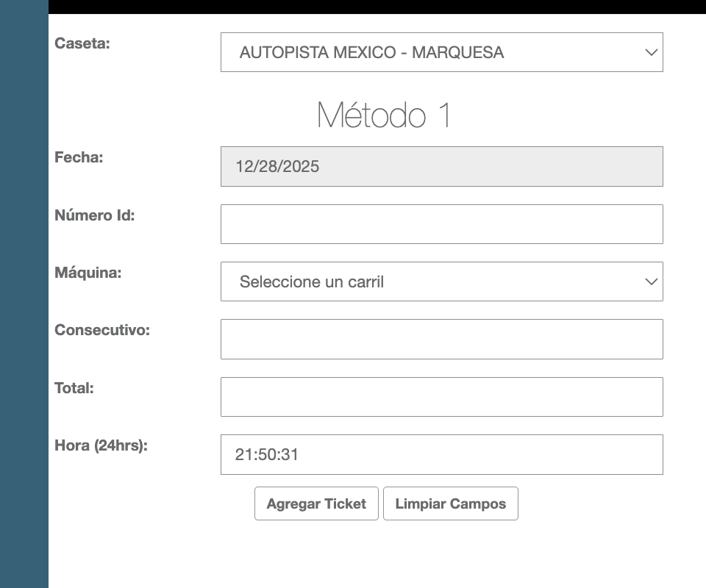Open the 'Seleccione un carril' dropdown
Screen dimensions: 706x588
click(x=441, y=282)
